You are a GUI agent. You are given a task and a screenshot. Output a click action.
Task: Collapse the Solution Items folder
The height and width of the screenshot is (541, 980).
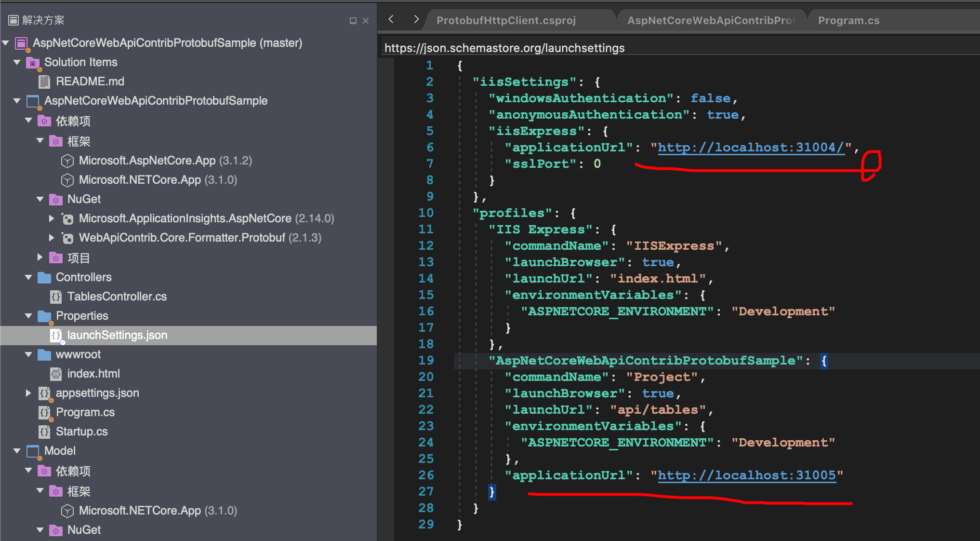[x=17, y=62]
